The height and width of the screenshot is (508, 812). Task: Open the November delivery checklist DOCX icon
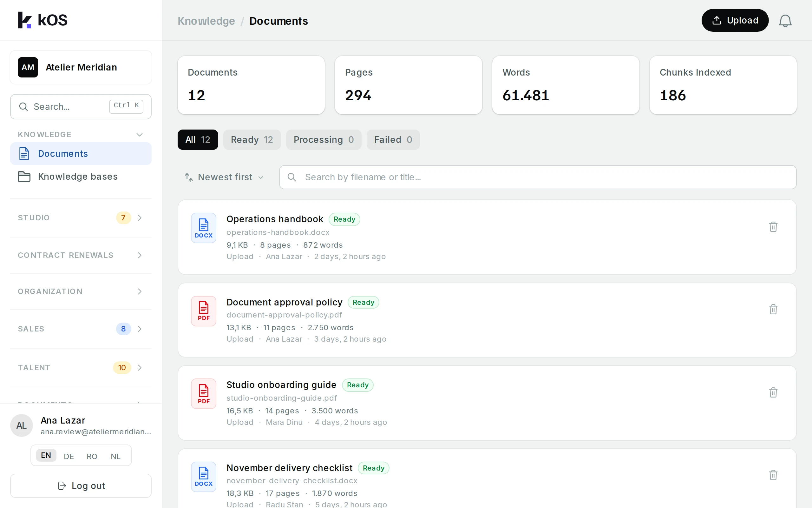(x=204, y=477)
